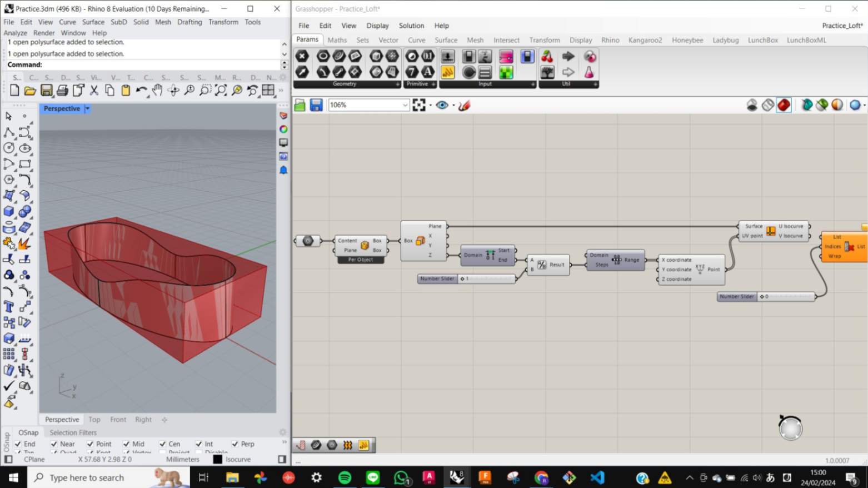Click the no-preview dome icon in Grasshopper

[x=752, y=105]
